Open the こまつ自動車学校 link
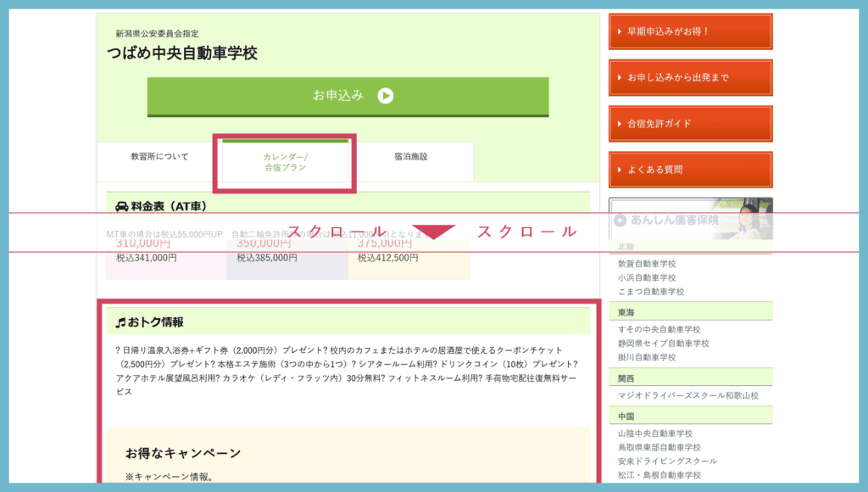 pos(651,292)
